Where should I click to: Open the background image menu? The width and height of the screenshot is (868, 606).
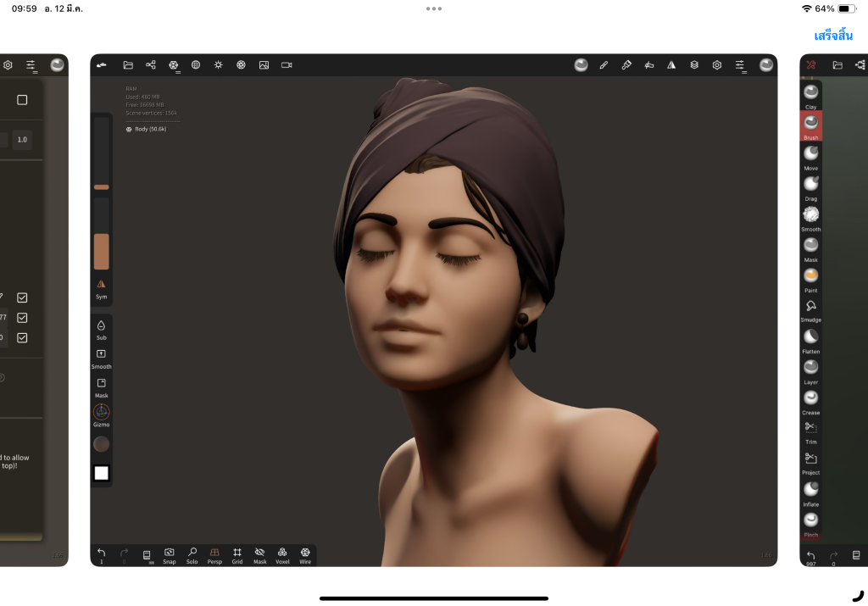click(x=264, y=65)
